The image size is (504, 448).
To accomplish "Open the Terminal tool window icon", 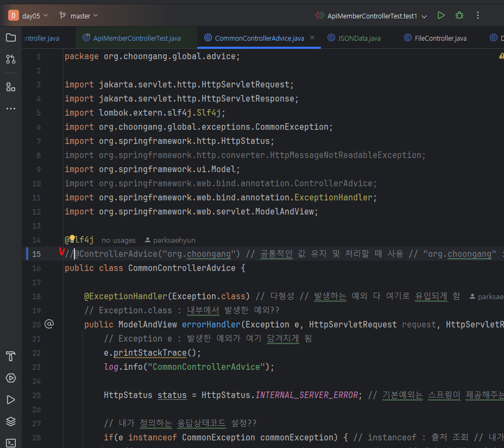I will pyautogui.click(x=11, y=443).
